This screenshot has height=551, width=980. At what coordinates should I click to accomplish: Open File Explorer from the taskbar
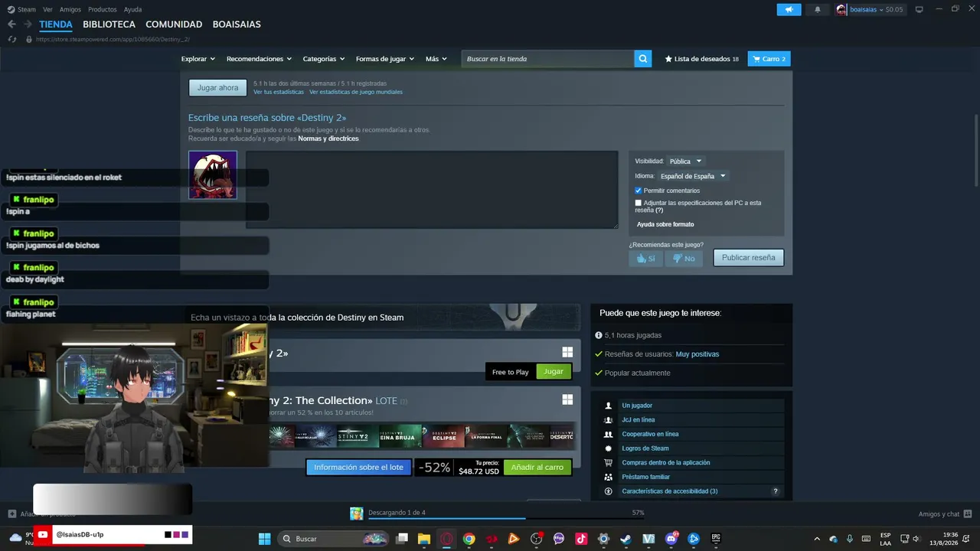click(424, 539)
